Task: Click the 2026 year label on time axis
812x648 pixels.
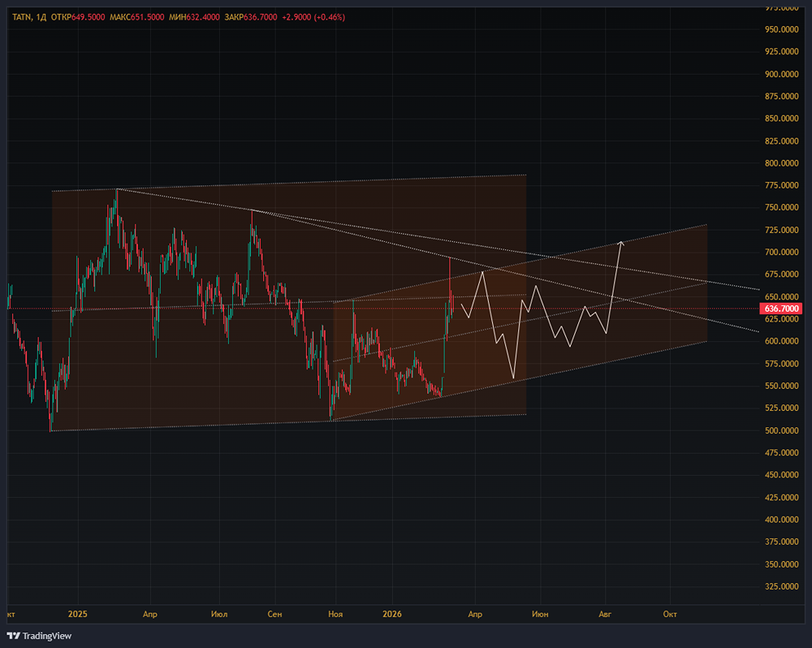Action: 392,615
